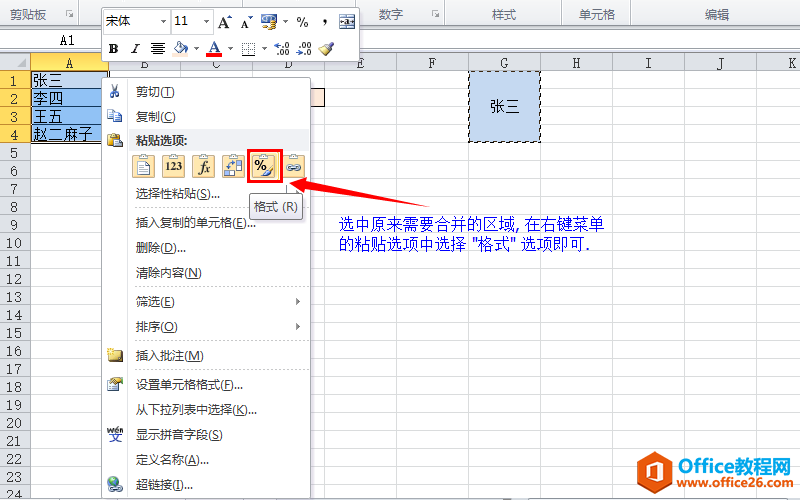Open font color dropdown arrow
The height and width of the screenshot is (500, 800).
point(231,48)
